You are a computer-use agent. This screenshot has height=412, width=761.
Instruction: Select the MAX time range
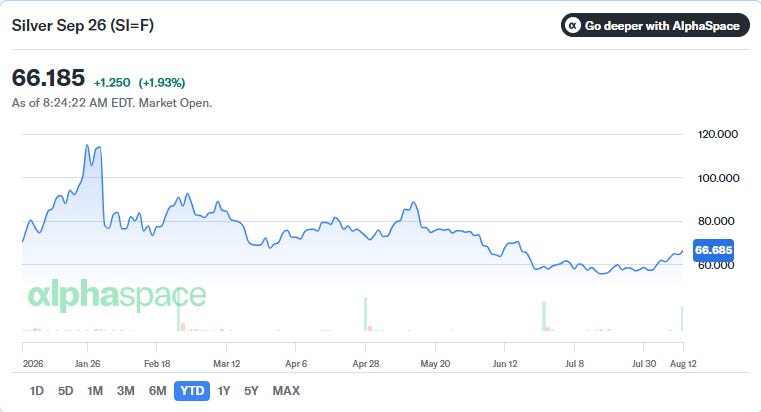286,391
